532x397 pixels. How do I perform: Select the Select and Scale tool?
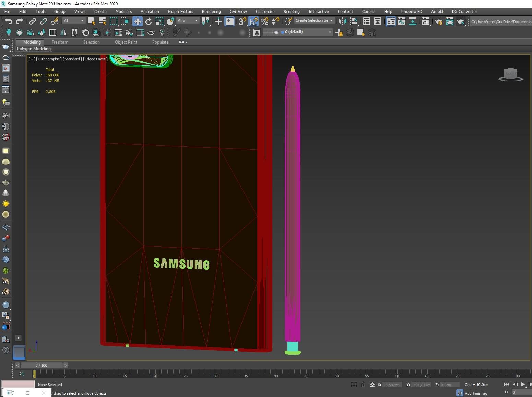point(159,22)
